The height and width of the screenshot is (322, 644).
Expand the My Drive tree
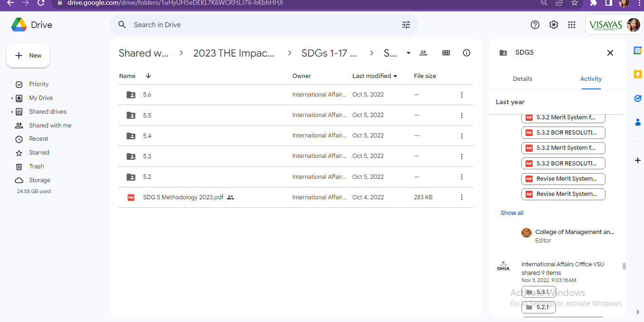pyautogui.click(x=12, y=98)
